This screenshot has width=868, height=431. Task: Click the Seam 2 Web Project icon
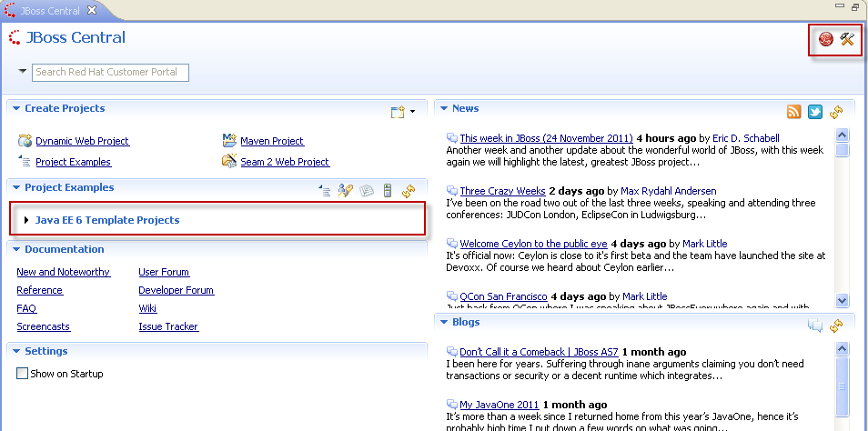point(229,161)
